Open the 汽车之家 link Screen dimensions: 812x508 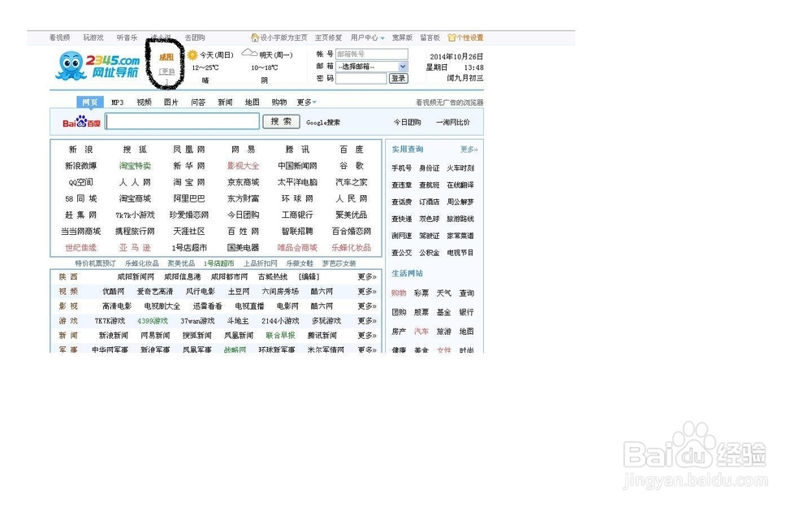click(352, 182)
